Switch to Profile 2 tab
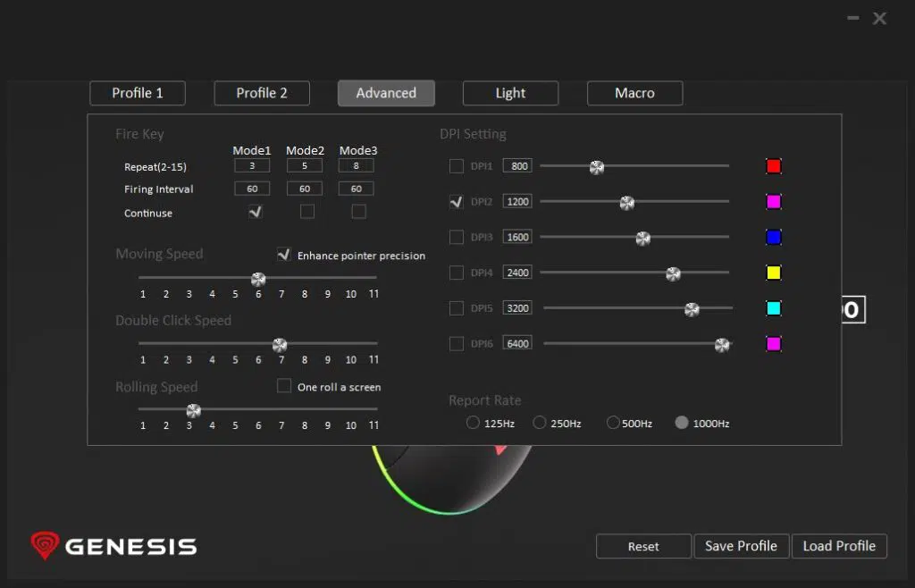The image size is (915, 588). coord(262,93)
